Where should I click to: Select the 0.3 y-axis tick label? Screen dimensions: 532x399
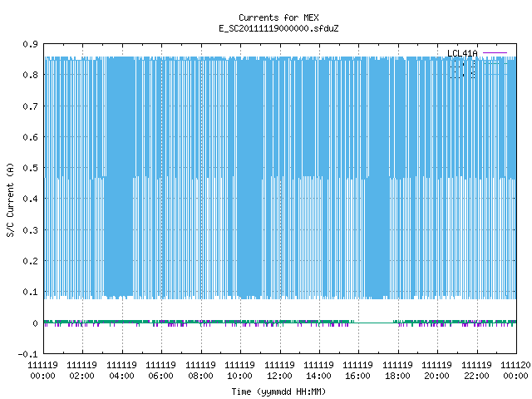tap(30, 230)
